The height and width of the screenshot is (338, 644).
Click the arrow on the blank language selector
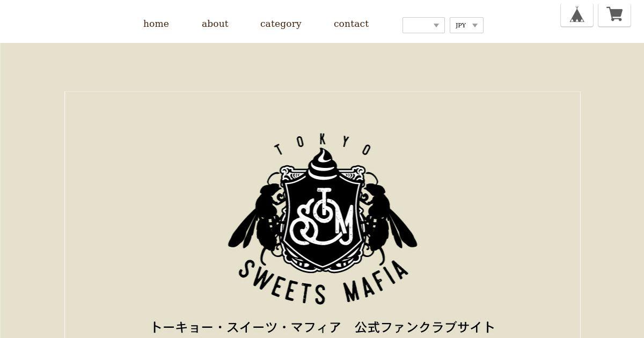tap(436, 25)
